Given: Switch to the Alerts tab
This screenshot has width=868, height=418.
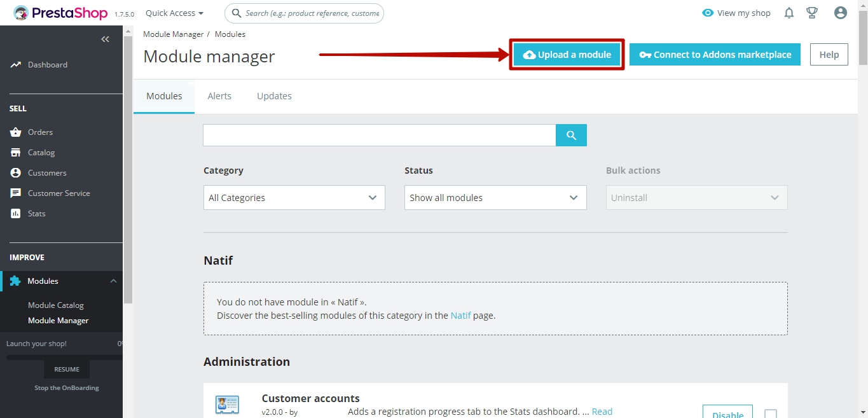Looking at the screenshot, I should (x=219, y=96).
